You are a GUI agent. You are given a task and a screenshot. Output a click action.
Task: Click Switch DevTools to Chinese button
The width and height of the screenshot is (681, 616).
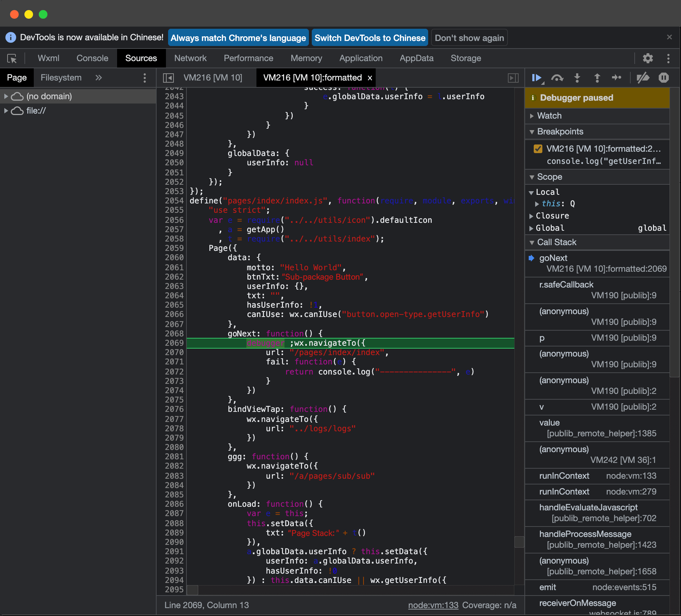coord(370,38)
